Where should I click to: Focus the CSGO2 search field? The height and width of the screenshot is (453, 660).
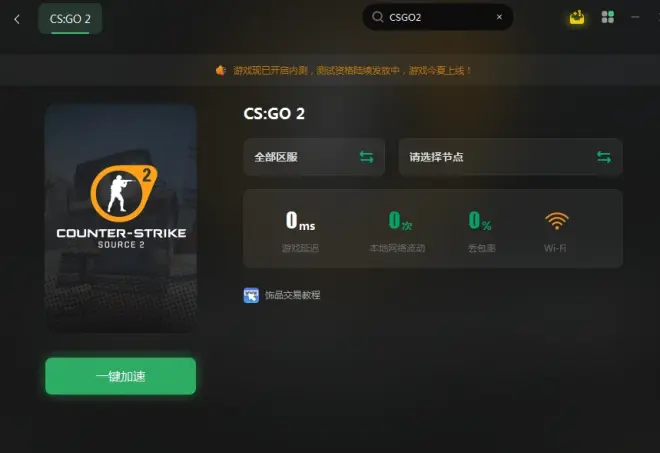click(438, 17)
